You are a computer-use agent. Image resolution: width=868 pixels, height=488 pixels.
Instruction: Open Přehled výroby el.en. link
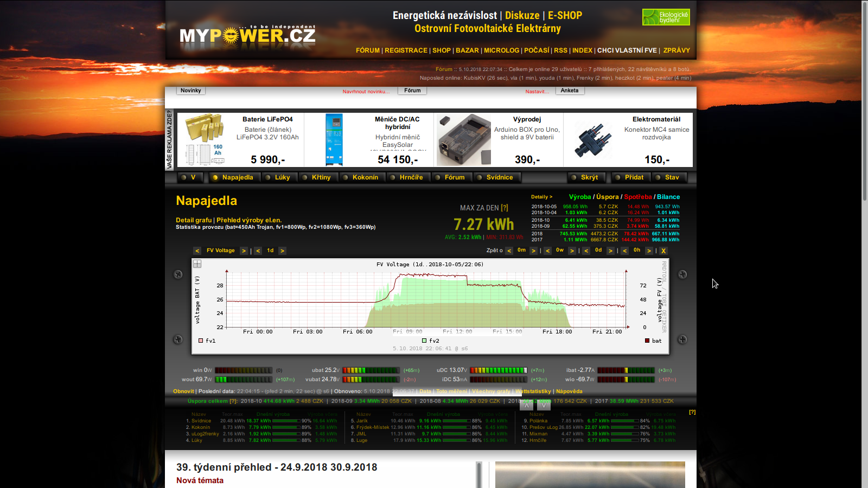tap(249, 220)
